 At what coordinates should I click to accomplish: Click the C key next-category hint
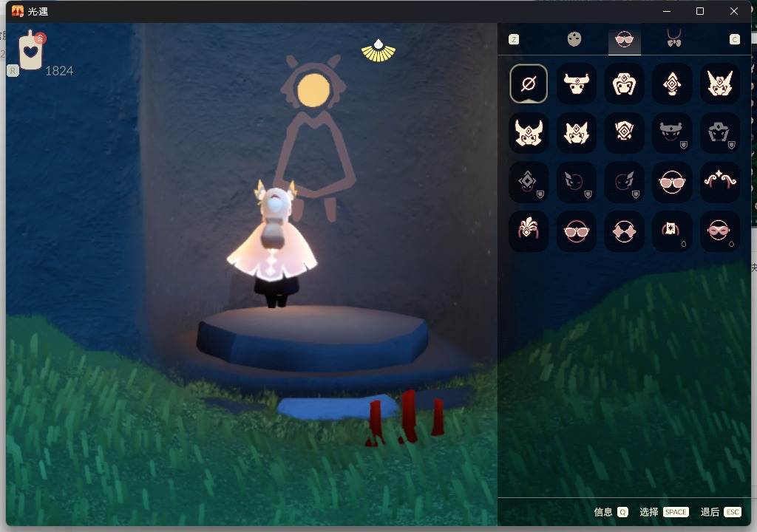coord(735,40)
